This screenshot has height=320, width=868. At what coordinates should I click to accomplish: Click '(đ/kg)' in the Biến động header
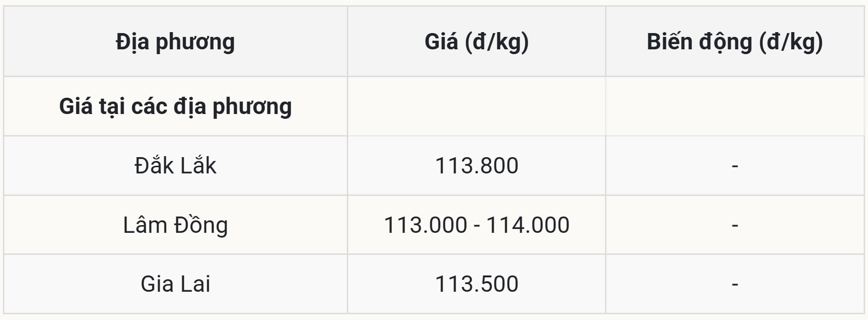(791, 42)
